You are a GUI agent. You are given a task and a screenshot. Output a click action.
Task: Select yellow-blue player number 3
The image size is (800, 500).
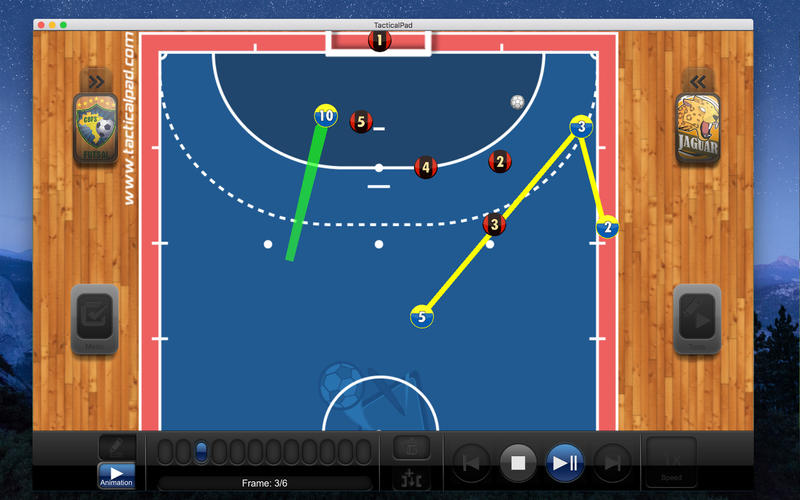point(581,127)
